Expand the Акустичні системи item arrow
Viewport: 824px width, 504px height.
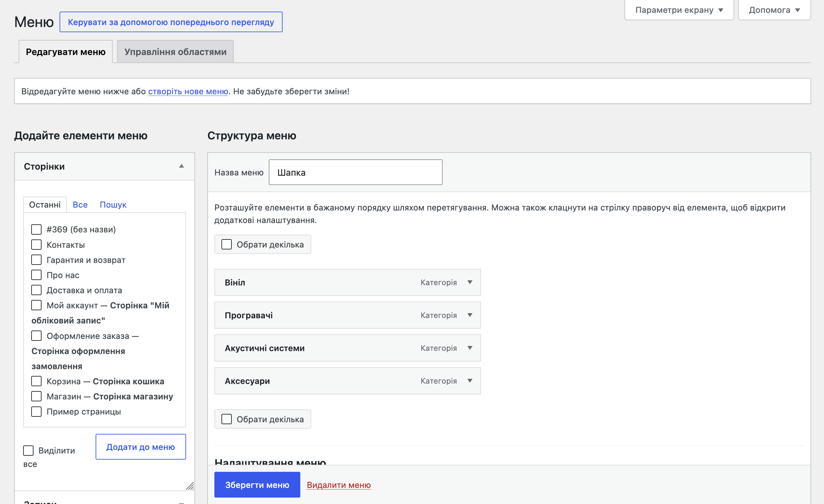click(x=470, y=348)
